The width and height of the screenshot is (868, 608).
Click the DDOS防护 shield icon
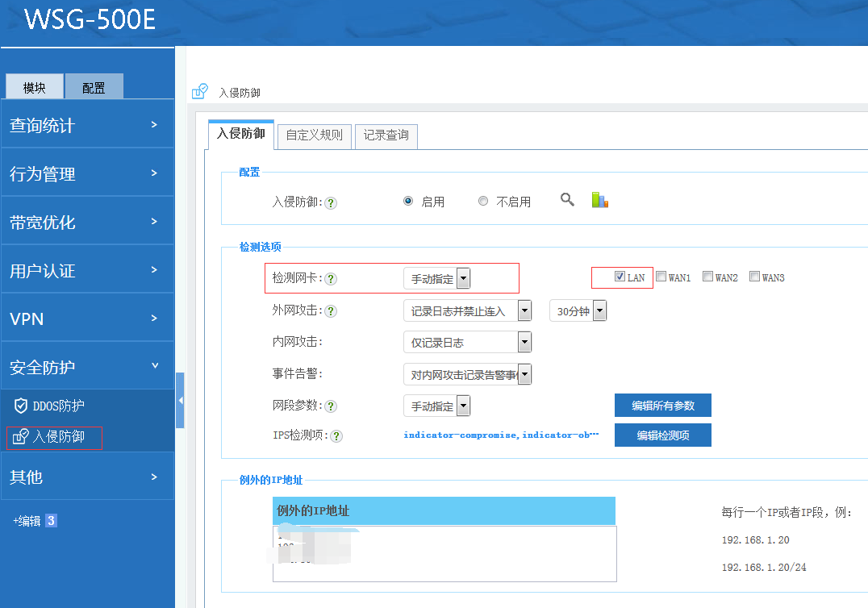[21, 406]
